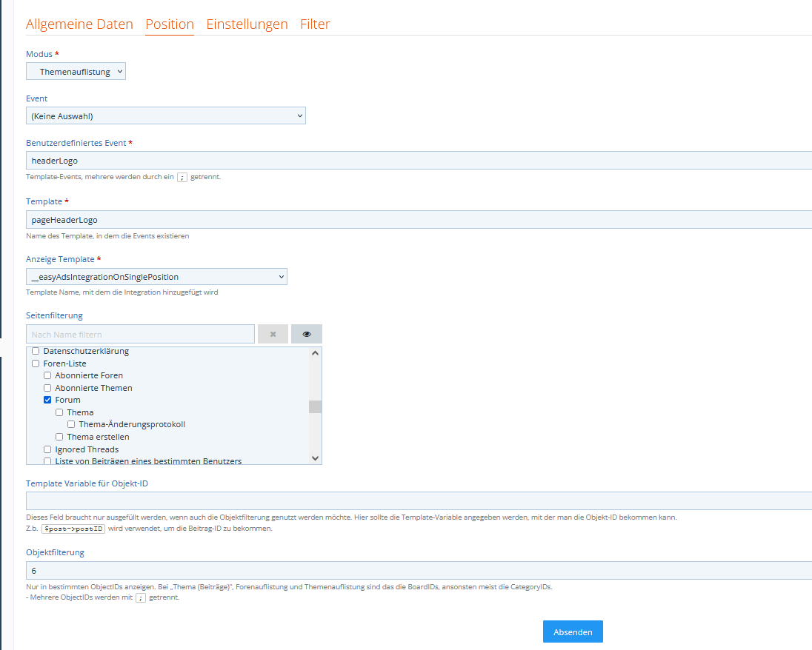Uncheck the Forum checkbox

(47, 400)
